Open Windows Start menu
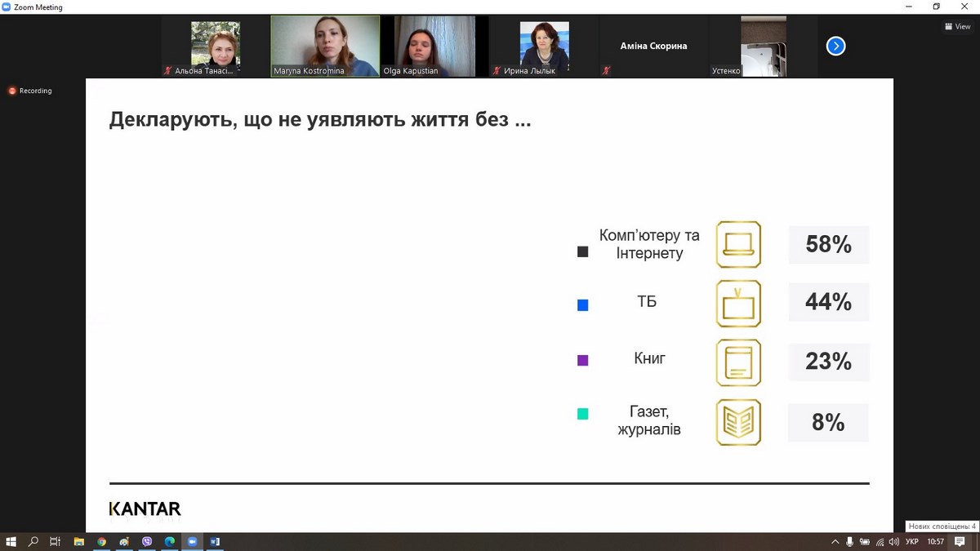This screenshot has height=551, width=980. point(11,541)
